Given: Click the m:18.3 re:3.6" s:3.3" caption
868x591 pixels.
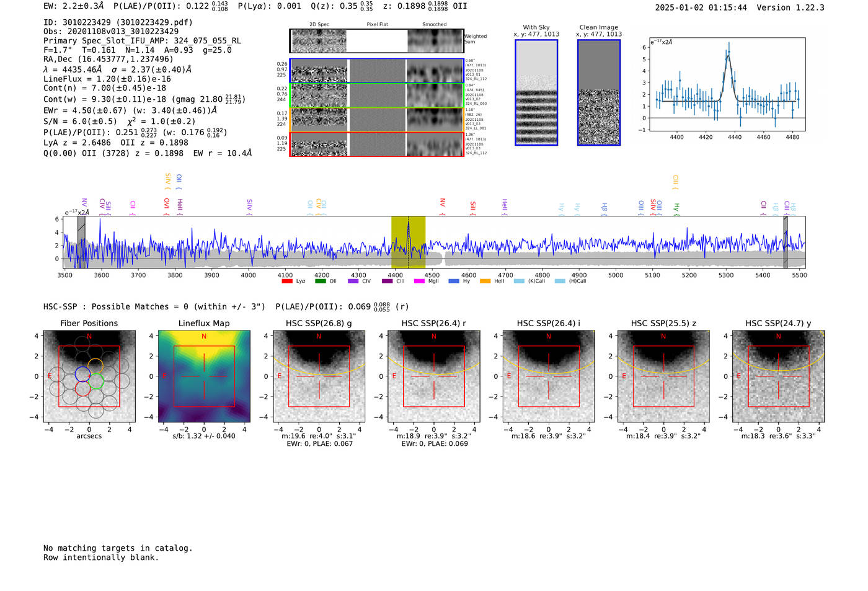Looking at the screenshot, I should [x=779, y=436].
